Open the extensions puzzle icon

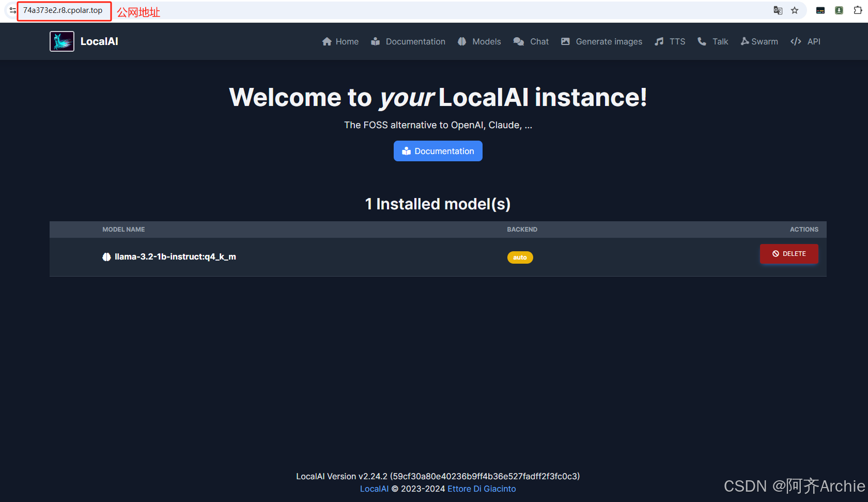(x=858, y=10)
